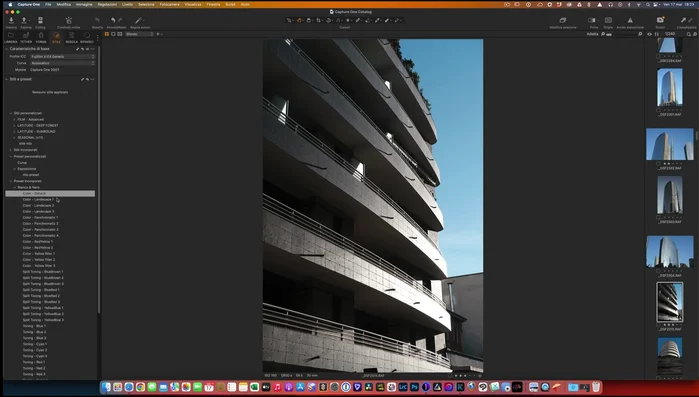The image size is (699, 397).
Task: Open the Script menu
Action: pyautogui.click(x=230, y=4)
